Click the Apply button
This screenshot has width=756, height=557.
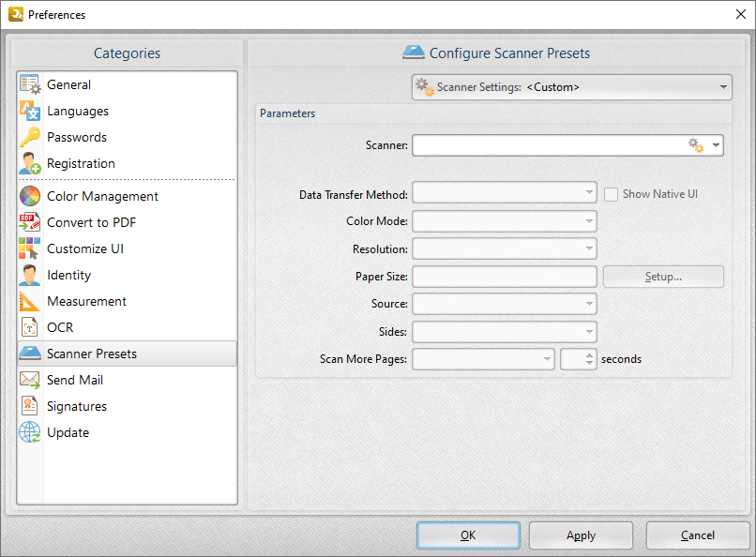tap(581, 535)
